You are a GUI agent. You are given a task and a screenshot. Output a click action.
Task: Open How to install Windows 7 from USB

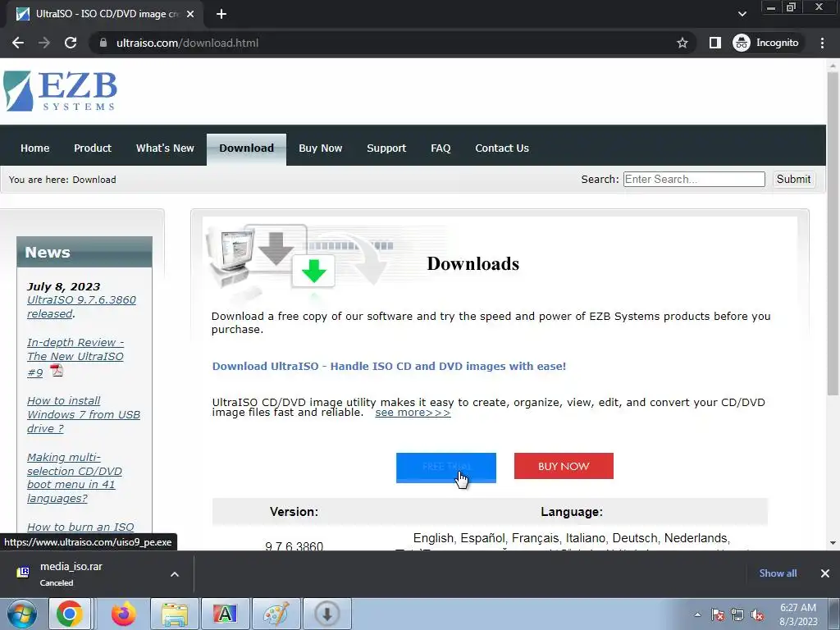(84, 414)
